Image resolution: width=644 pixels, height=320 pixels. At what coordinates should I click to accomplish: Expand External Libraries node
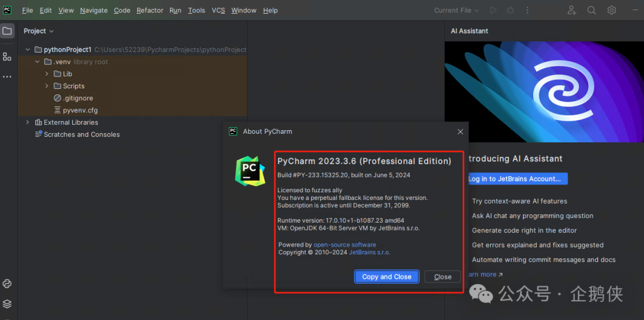[27, 122]
